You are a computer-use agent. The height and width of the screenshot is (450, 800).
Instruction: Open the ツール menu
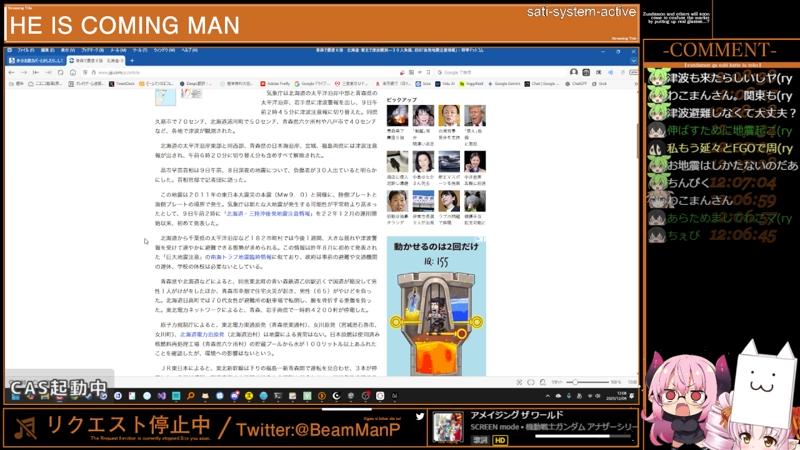click(140, 51)
